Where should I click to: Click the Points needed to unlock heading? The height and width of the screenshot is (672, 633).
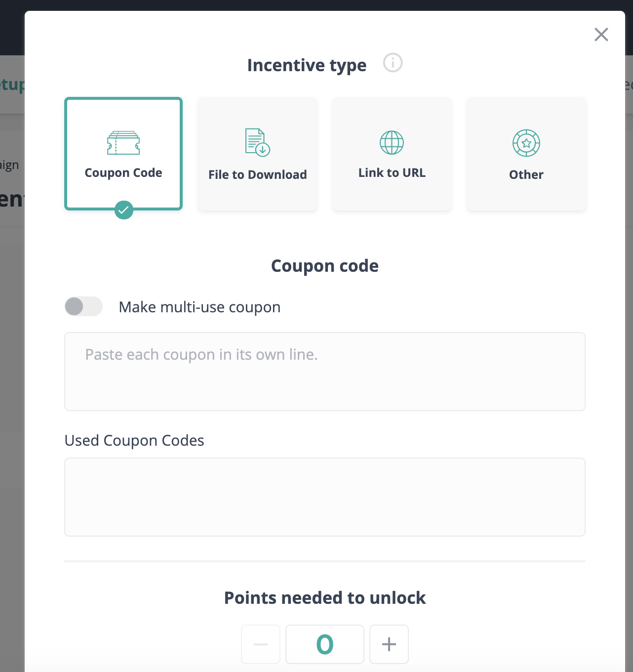(x=324, y=597)
